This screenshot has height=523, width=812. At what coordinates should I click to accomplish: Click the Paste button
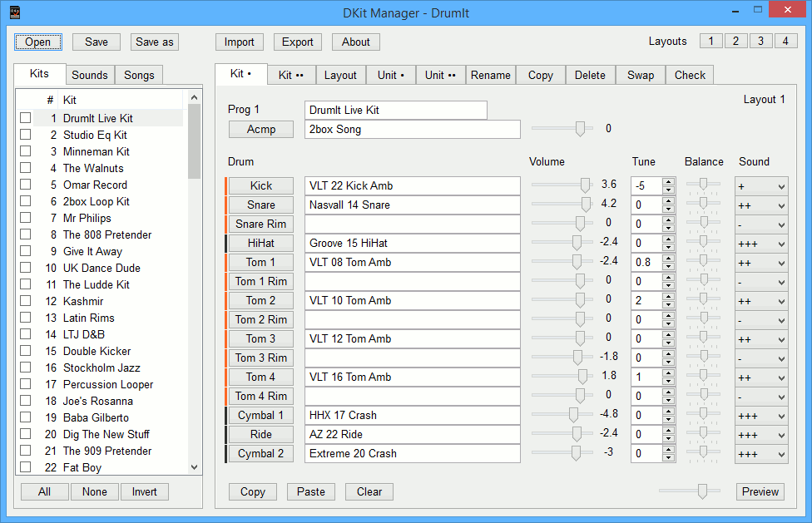[x=310, y=491]
